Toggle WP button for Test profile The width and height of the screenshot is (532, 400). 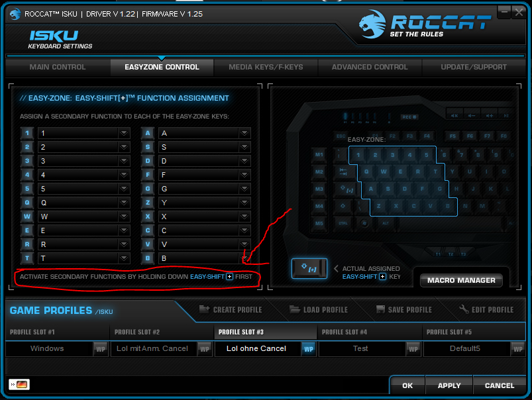[x=413, y=349]
